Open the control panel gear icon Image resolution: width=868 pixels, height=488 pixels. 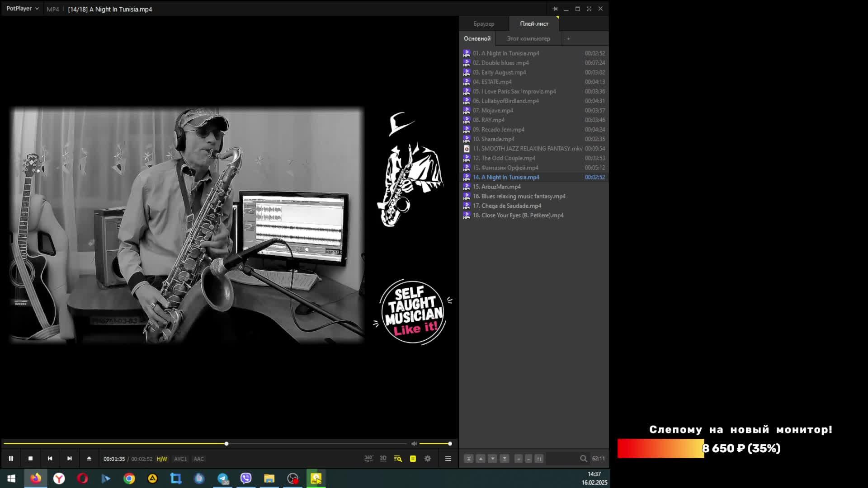coord(428,459)
